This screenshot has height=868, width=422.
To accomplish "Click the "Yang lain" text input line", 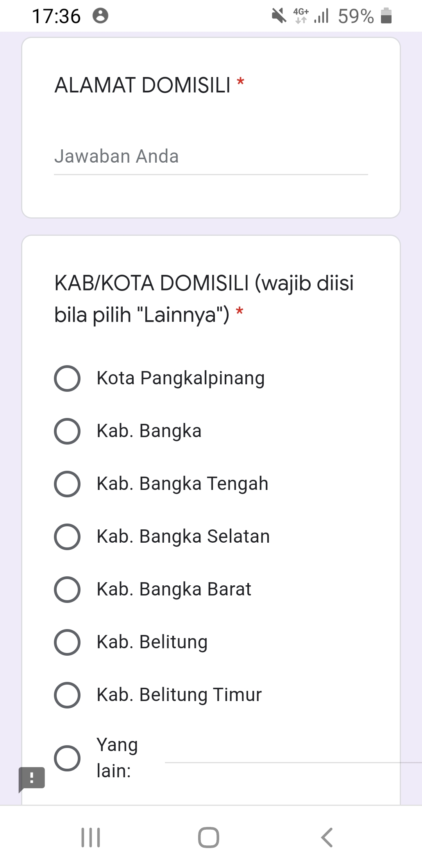I will pos(281,755).
